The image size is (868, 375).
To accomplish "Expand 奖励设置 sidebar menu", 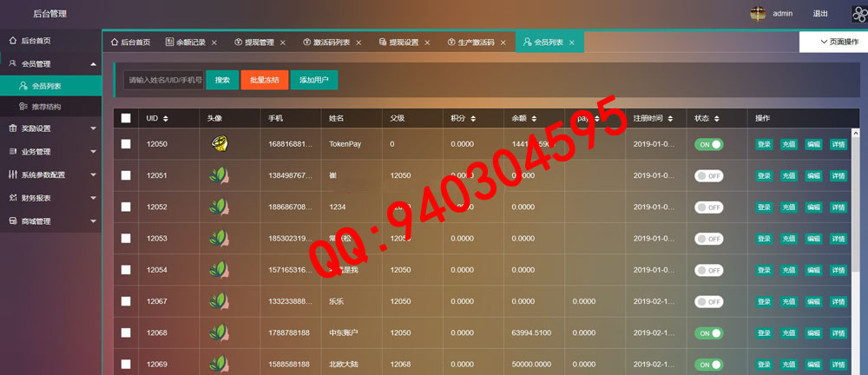I will tap(50, 128).
